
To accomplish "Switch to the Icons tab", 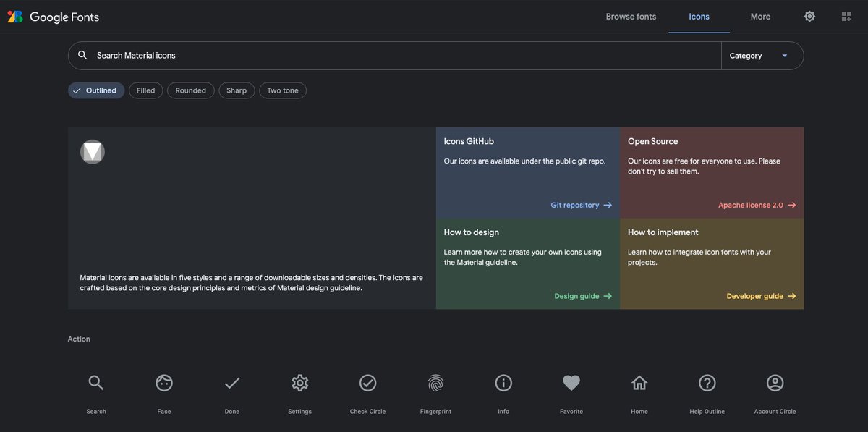I will pyautogui.click(x=699, y=17).
